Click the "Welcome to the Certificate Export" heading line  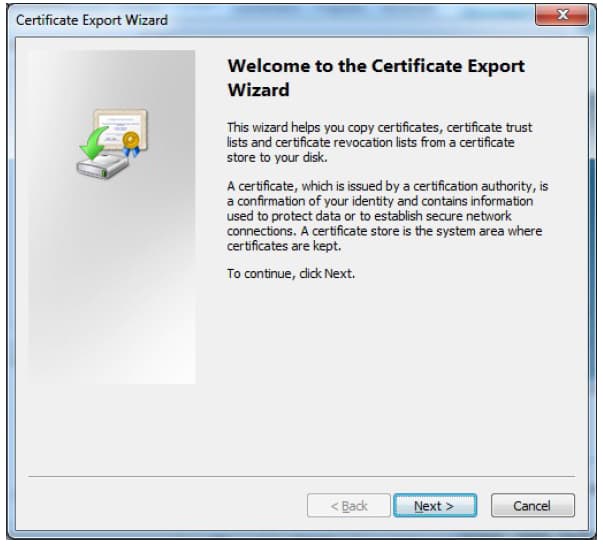tap(376, 66)
